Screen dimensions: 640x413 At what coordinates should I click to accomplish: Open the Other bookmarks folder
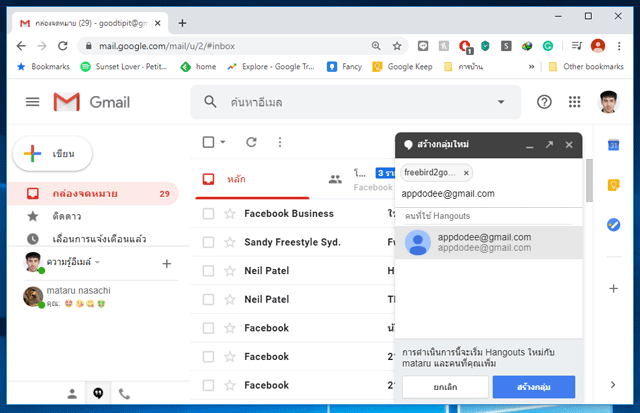click(587, 67)
